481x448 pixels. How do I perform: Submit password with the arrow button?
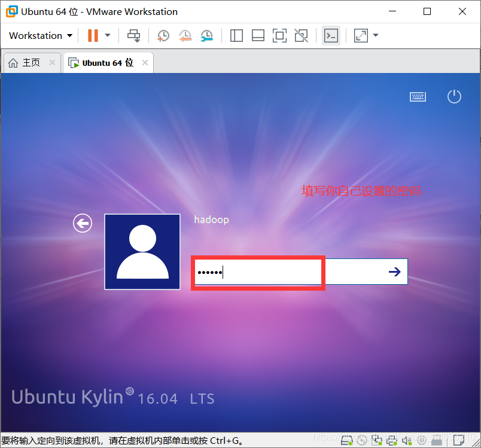(x=394, y=272)
